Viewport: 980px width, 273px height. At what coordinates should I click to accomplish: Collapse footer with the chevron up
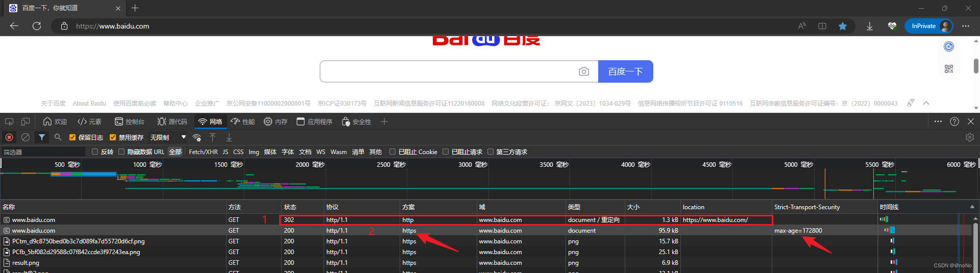[x=926, y=103]
